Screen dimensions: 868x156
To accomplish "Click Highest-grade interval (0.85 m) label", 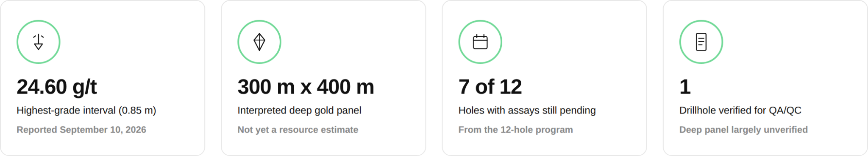I will click(x=86, y=111).
